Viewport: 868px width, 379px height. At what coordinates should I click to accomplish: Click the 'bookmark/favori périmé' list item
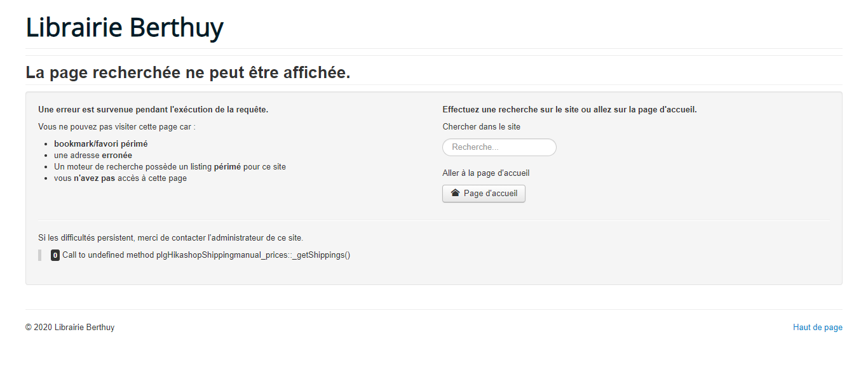click(101, 144)
